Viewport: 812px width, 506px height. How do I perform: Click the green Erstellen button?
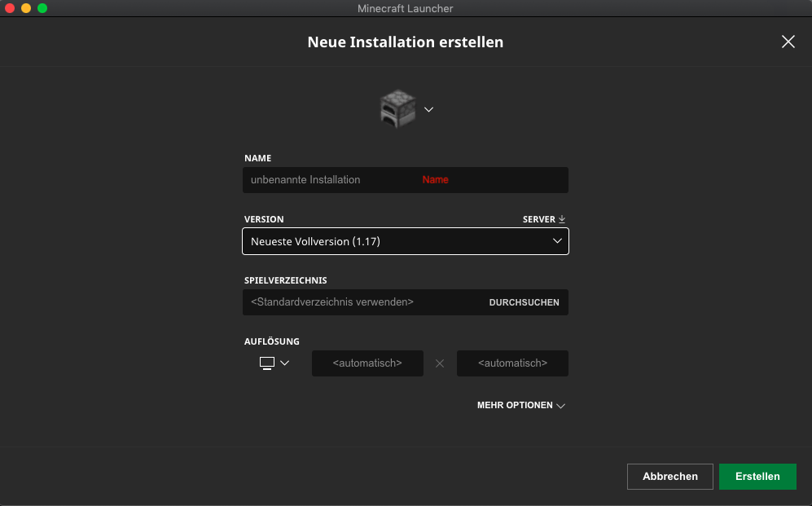pos(757,477)
